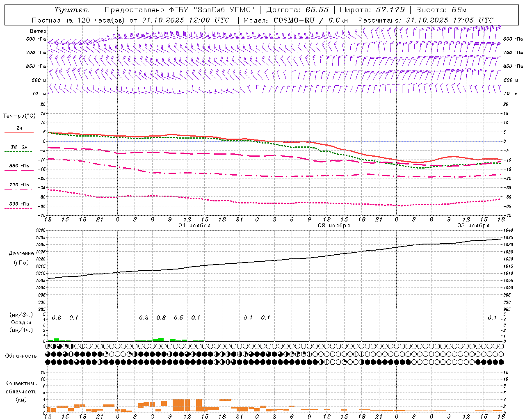Click the "(мм/1ч.)" precipitation unit label
525x420 pixels.
tap(21, 330)
